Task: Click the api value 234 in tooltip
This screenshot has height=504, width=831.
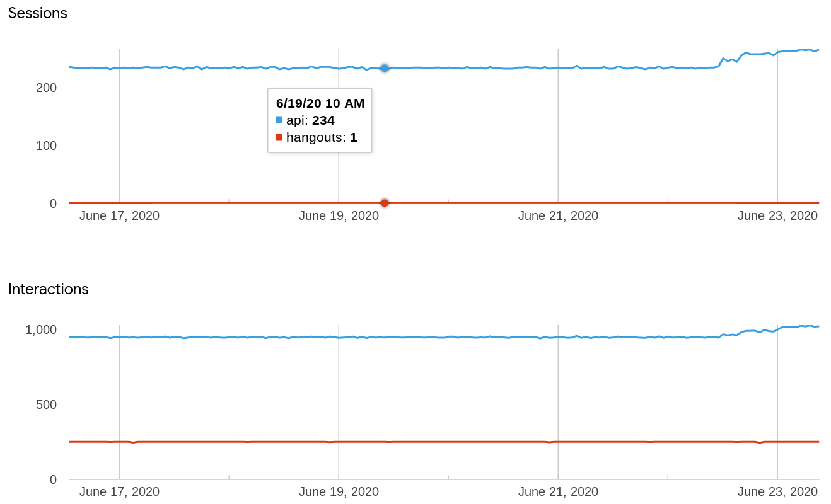Action: [x=323, y=120]
